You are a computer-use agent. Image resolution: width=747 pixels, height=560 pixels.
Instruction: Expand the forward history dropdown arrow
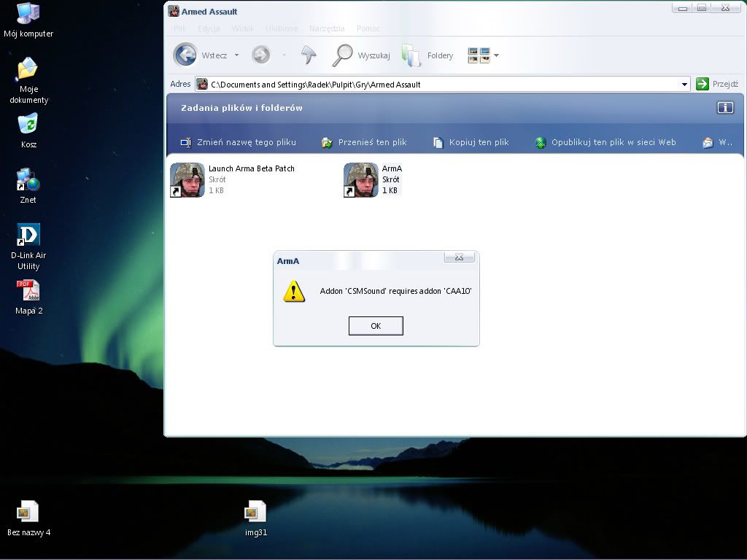point(284,55)
